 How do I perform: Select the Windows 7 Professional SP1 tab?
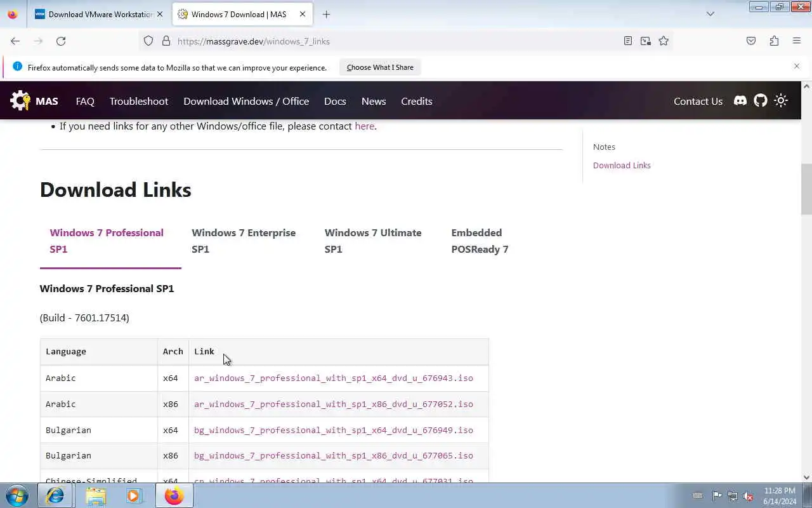pyautogui.click(x=110, y=241)
